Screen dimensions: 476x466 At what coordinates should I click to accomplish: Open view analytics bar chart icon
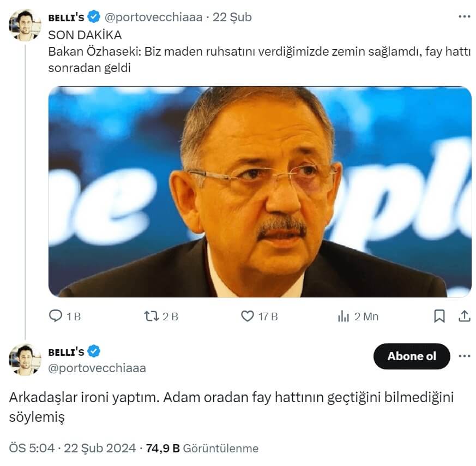pyautogui.click(x=344, y=316)
